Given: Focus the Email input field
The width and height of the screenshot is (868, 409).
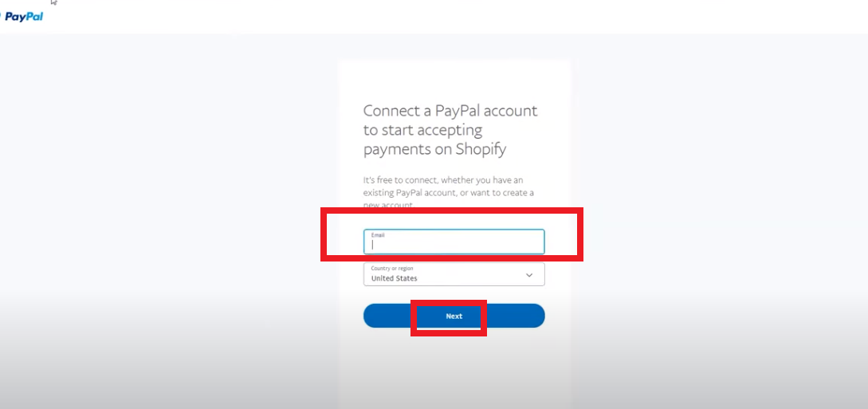Looking at the screenshot, I should 454,242.
